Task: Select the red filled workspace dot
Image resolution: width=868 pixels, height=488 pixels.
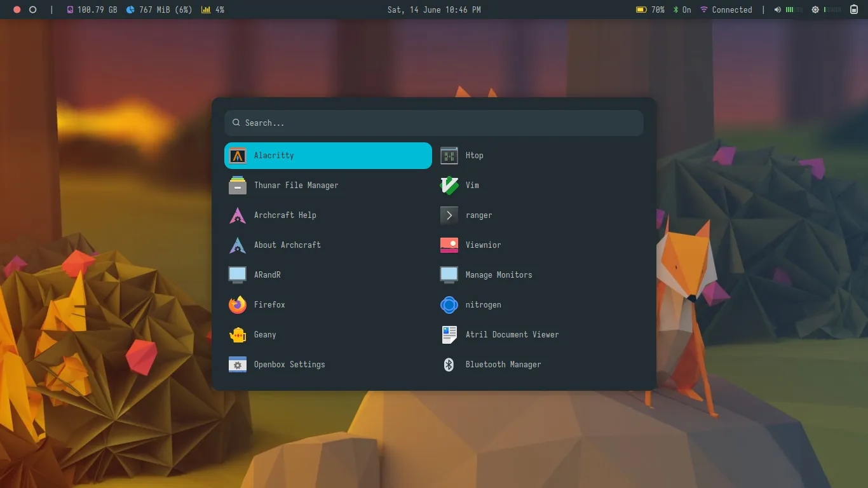Action: pyautogui.click(x=17, y=10)
